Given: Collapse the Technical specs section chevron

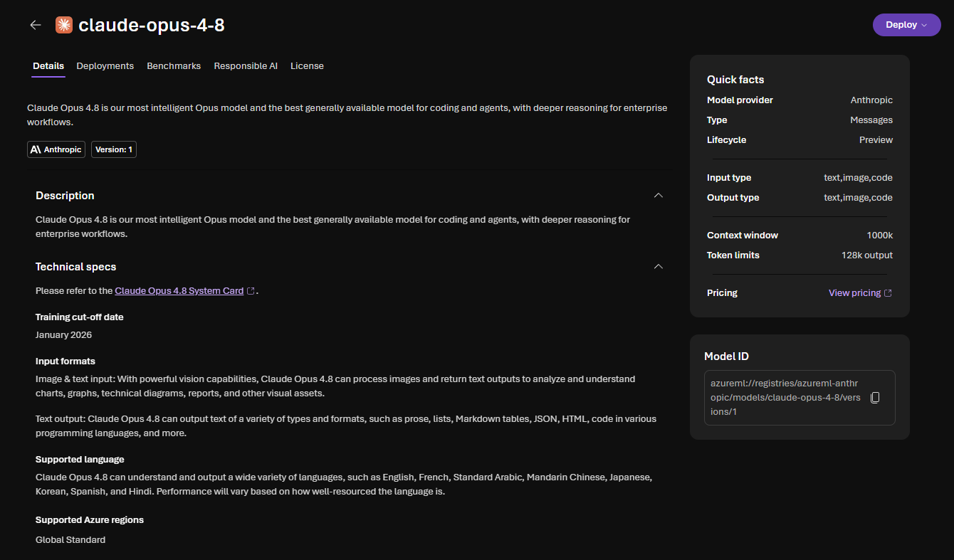Looking at the screenshot, I should (659, 267).
